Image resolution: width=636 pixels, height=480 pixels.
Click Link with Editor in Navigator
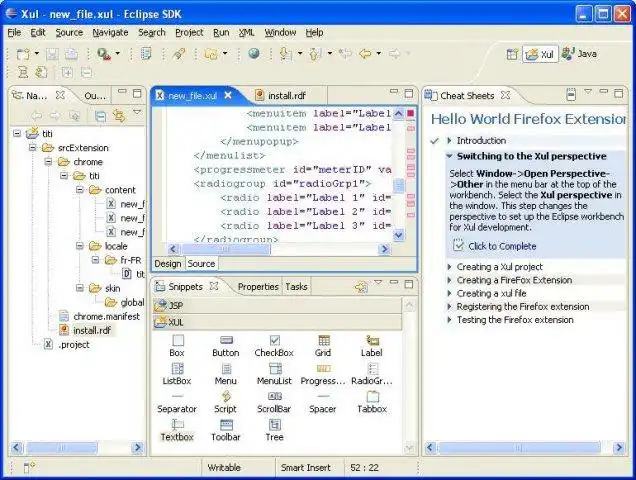[x=119, y=116]
